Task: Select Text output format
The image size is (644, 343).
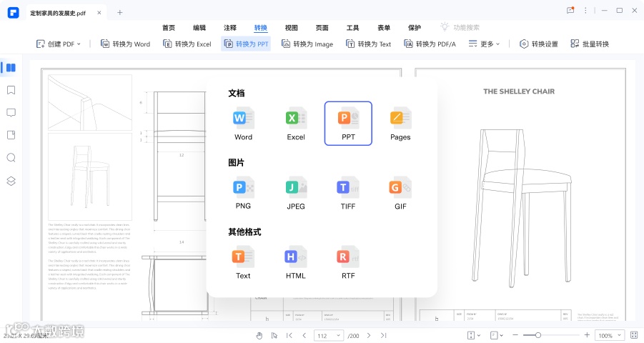Action: (243, 262)
